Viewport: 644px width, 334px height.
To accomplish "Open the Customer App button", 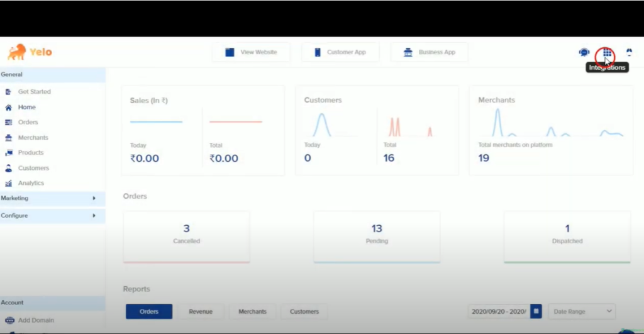I will click(340, 52).
